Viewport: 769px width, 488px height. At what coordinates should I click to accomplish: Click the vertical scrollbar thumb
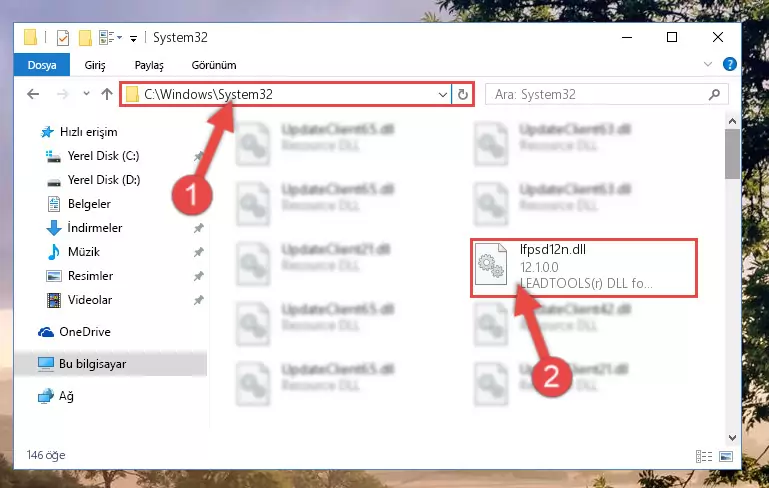click(x=732, y=154)
